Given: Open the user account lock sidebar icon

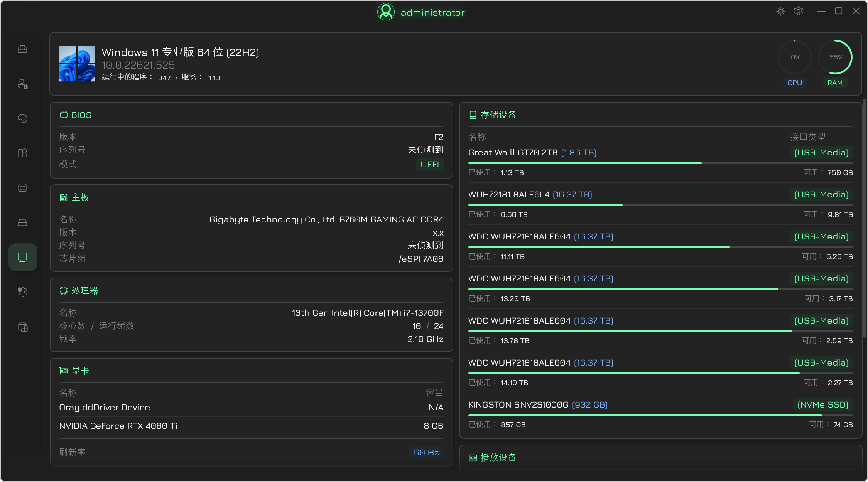Looking at the screenshot, I should 22,84.
